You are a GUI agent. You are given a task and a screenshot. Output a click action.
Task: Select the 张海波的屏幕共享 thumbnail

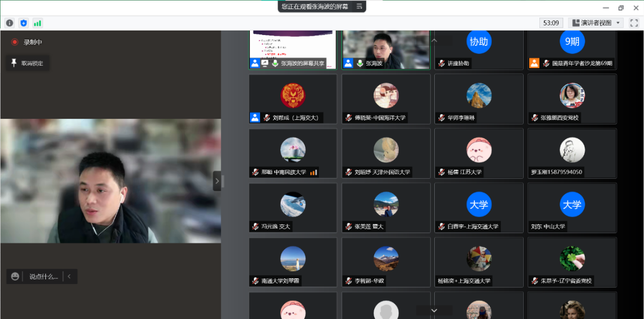293,49
